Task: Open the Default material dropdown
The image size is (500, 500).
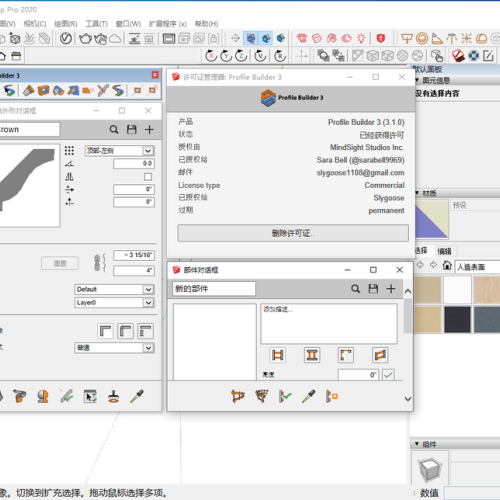Action: pos(114,289)
